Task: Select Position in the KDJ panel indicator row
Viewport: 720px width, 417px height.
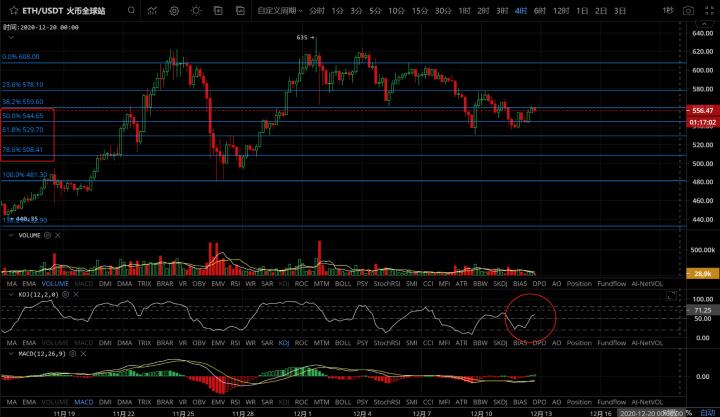Action: click(x=579, y=343)
